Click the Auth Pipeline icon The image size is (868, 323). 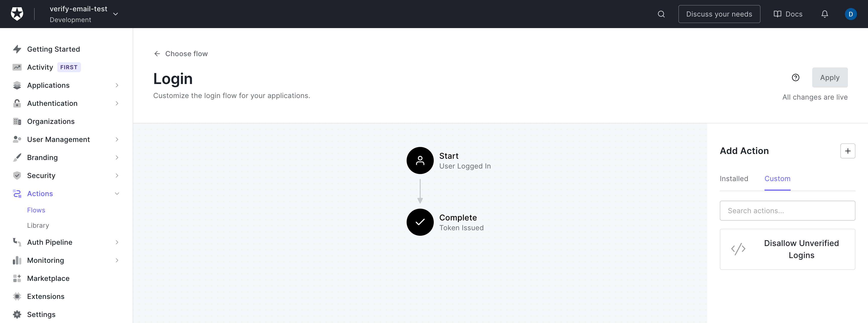17,242
